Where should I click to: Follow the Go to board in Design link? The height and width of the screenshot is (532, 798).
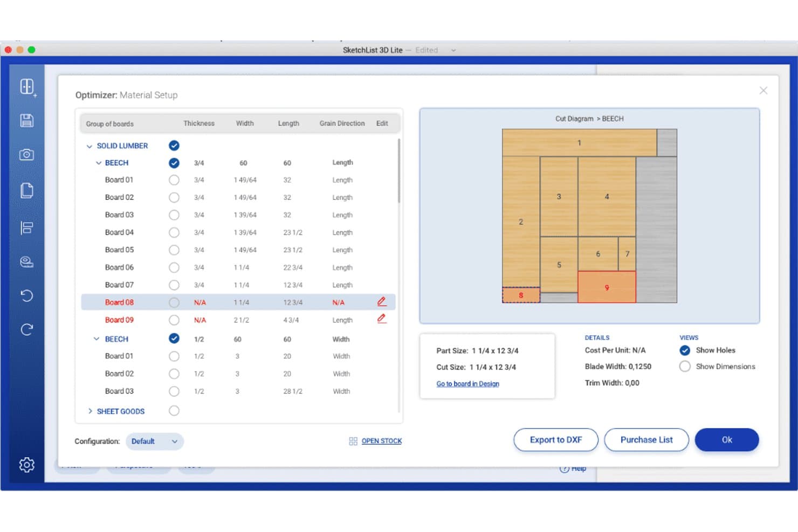(x=468, y=384)
